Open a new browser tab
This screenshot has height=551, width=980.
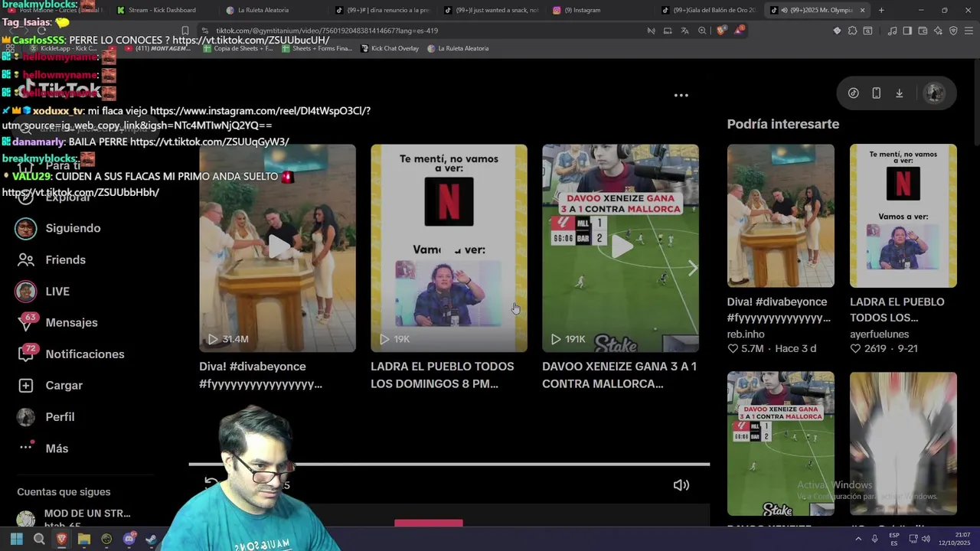coord(881,10)
